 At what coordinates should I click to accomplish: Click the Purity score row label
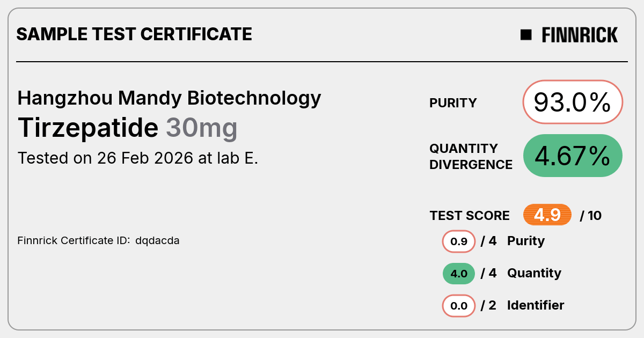[x=526, y=241]
